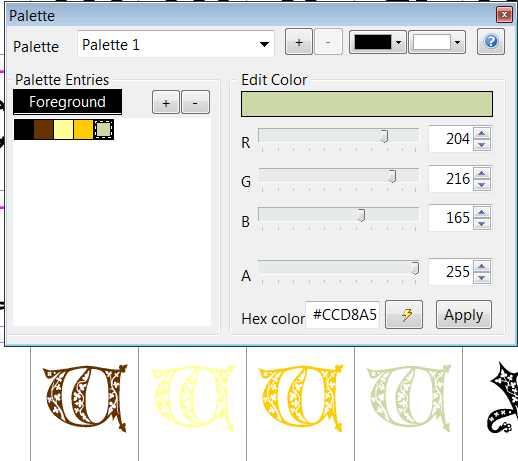Select the brown palette swatch
518x461 pixels.
tap(44, 129)
